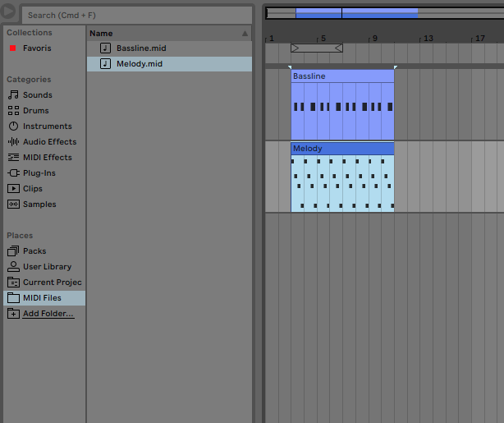The width and height of the screenshot is (504, 423).
Task: Click bar 13 in the beat ruler
Action: click(x=428, y=39)
